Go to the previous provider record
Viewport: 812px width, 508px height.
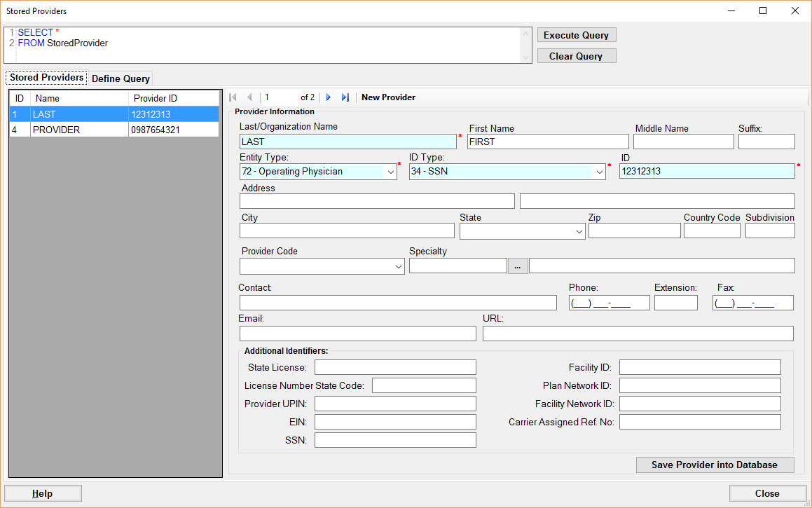click(249, 97)
